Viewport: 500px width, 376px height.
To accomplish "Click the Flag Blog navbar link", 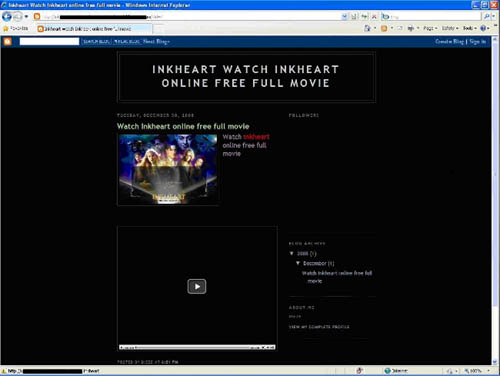I will (x=127, y=41).
